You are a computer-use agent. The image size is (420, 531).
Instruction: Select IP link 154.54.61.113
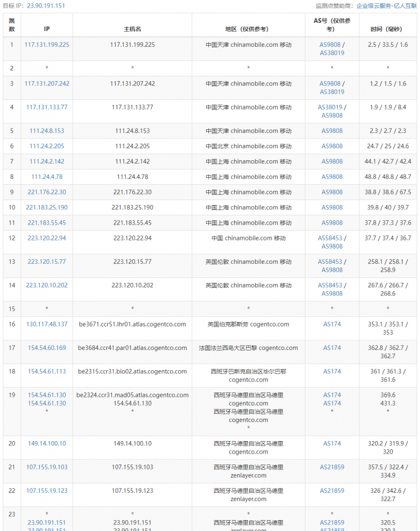pyautogui.click(x=47, y=371)
